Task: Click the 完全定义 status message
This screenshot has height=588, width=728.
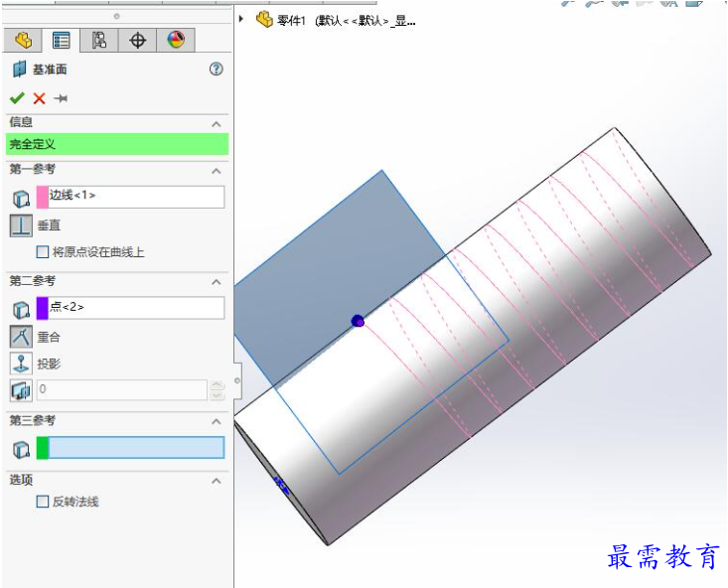Action: tap(117, 144)
